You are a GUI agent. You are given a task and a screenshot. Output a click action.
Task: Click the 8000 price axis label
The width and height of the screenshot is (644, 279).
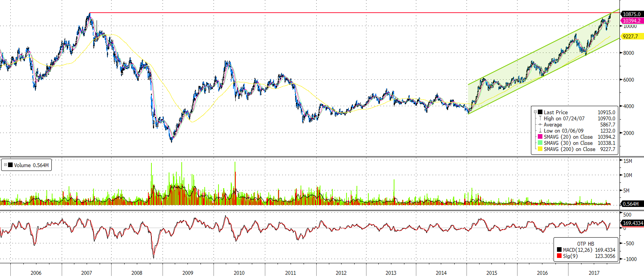629,53
